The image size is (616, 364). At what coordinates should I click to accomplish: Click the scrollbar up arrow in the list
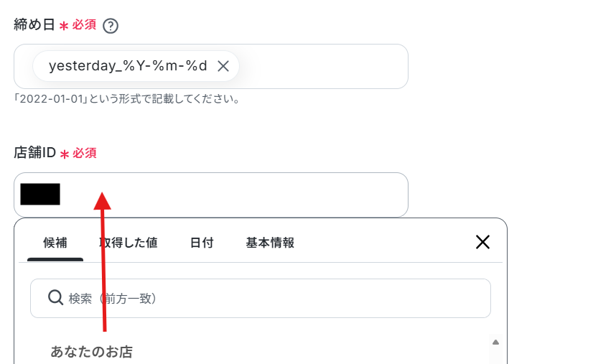pos(496,342)
